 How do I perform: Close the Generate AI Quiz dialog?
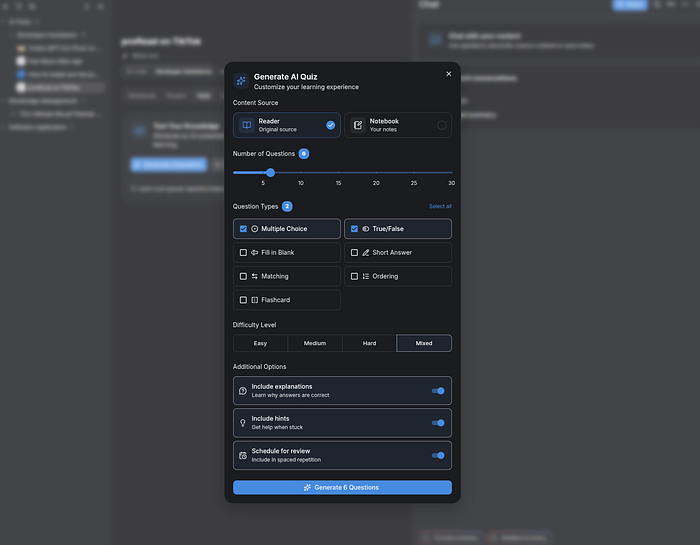coord(448,74)
